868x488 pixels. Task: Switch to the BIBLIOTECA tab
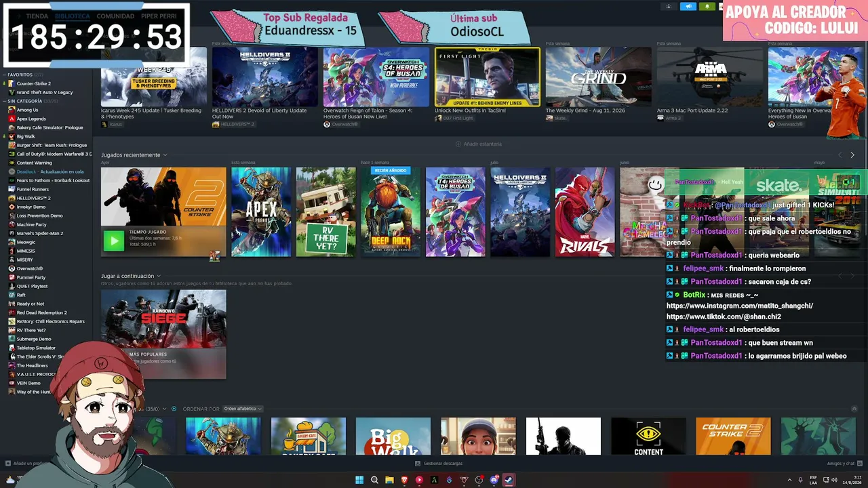(71, 16)
